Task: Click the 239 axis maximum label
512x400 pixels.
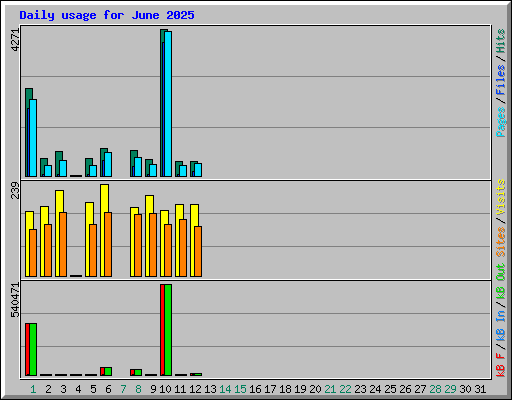Action: click(x=15, y=190)
